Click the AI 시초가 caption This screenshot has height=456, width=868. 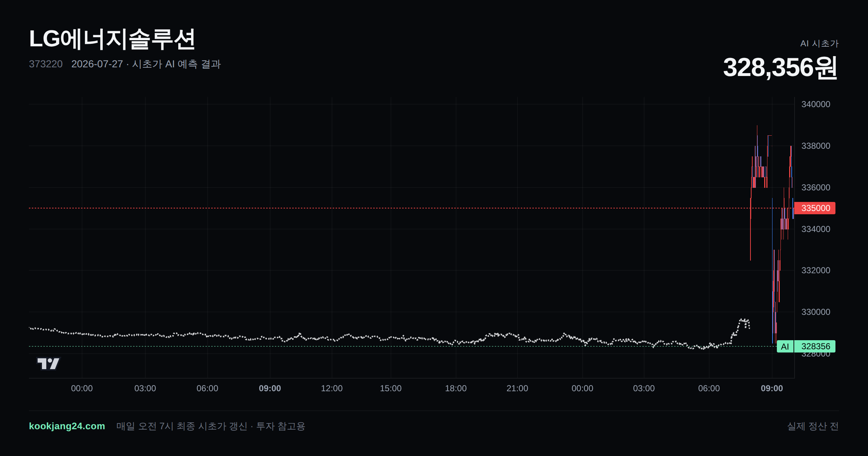[819, 43]
